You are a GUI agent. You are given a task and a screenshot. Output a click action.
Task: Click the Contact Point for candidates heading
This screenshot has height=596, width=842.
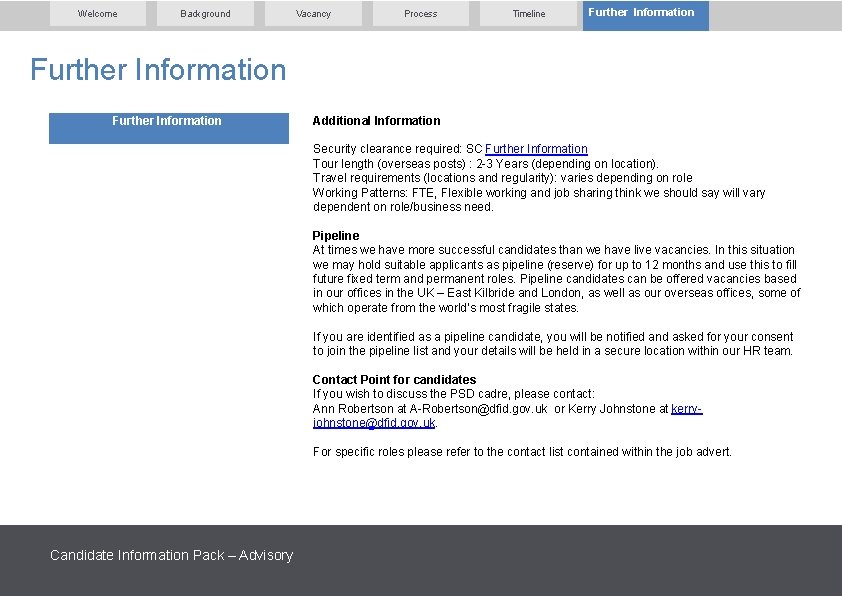[x=394, y=380]
